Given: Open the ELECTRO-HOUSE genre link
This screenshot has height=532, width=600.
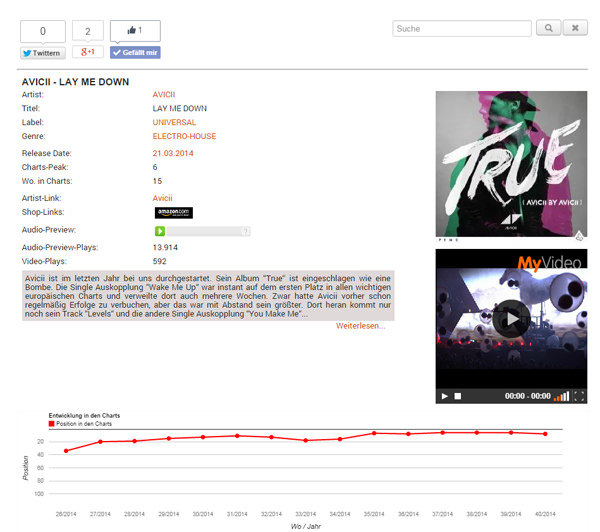Looking at the screenshot, I should pyautogui.click(x=184, y=136).
